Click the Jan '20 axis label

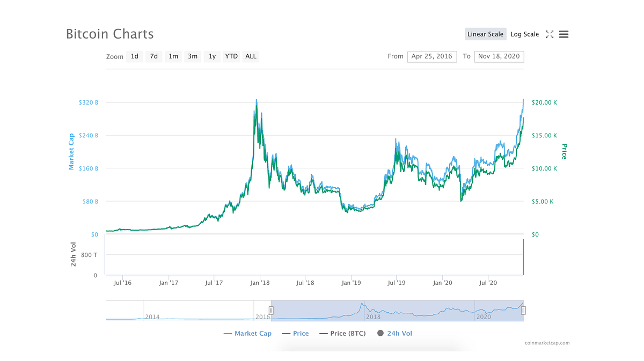click(x=442, y=283)
